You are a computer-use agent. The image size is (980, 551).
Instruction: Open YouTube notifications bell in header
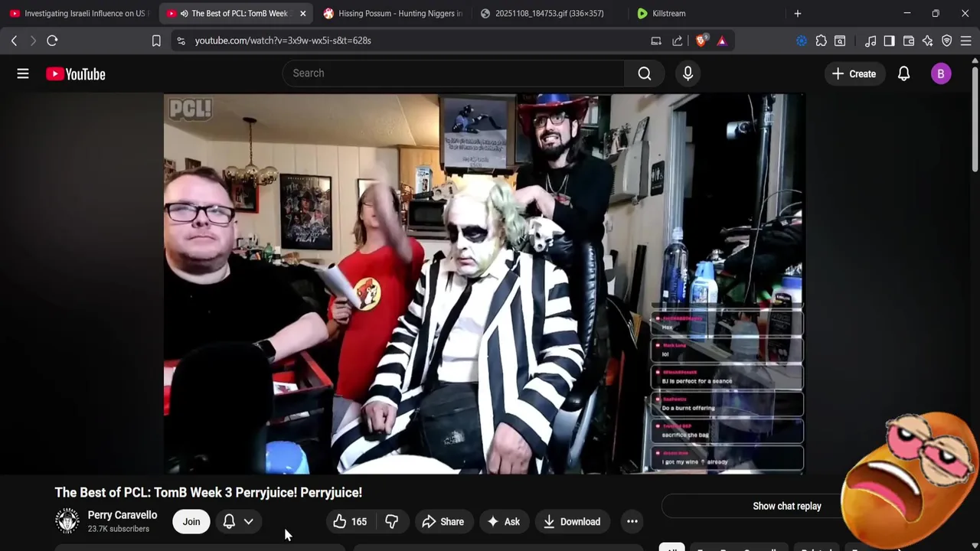pyautogui.click(x=903, y=73)
